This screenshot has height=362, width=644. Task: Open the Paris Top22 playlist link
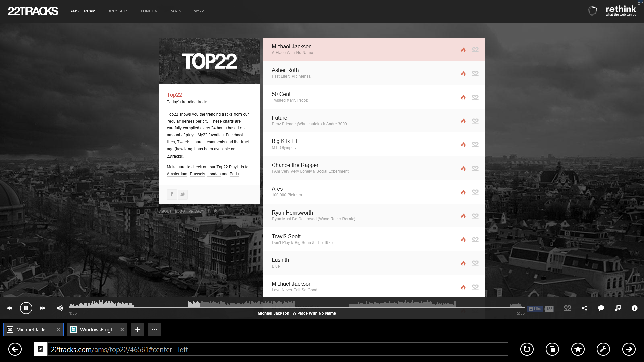pos(234,174)
